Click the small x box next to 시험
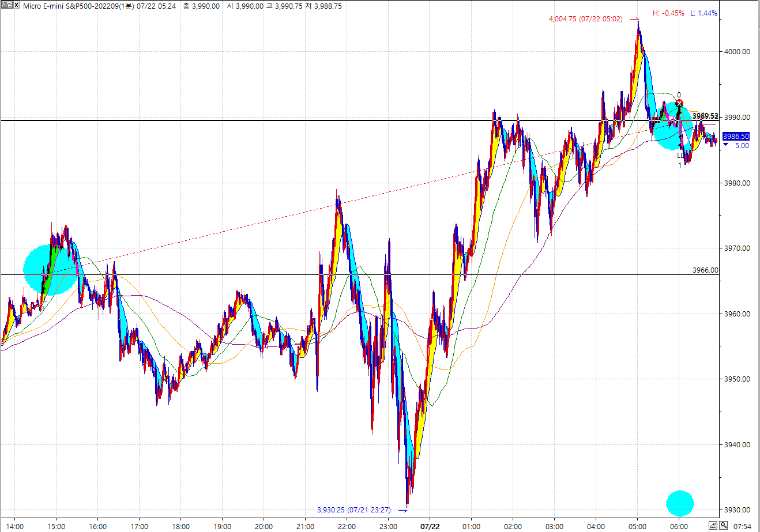 [17, 6]
